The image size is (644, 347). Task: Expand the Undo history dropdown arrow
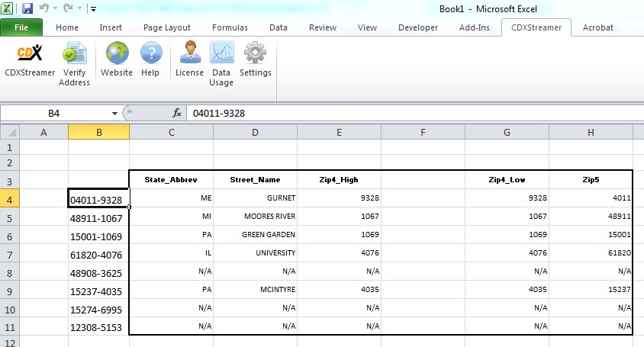pos(55,9)
